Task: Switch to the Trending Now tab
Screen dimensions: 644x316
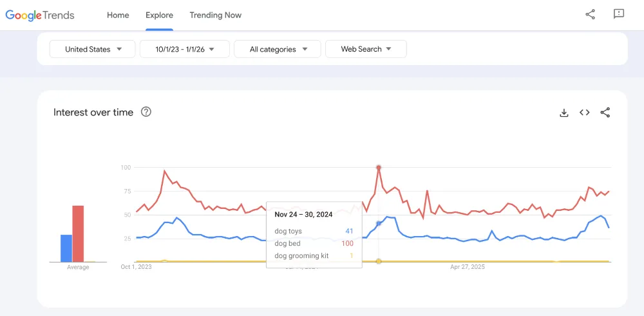Action: click(x=216, y=15)
